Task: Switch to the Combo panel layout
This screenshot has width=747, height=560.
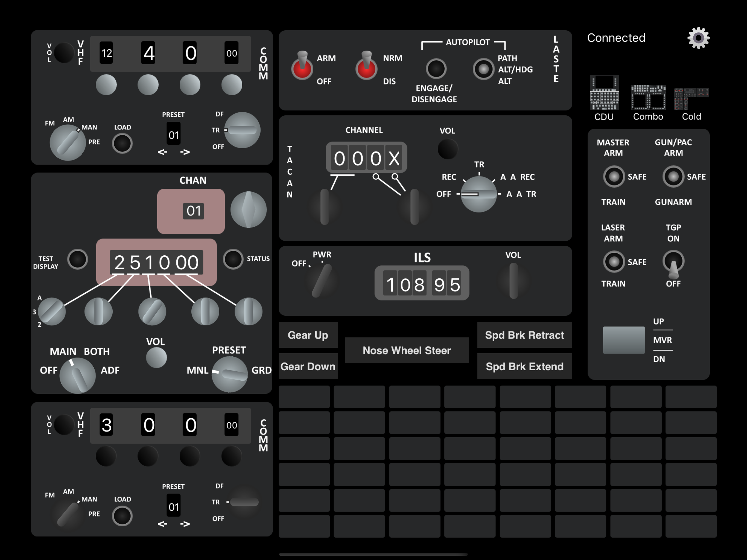Action: pos(648,97)
